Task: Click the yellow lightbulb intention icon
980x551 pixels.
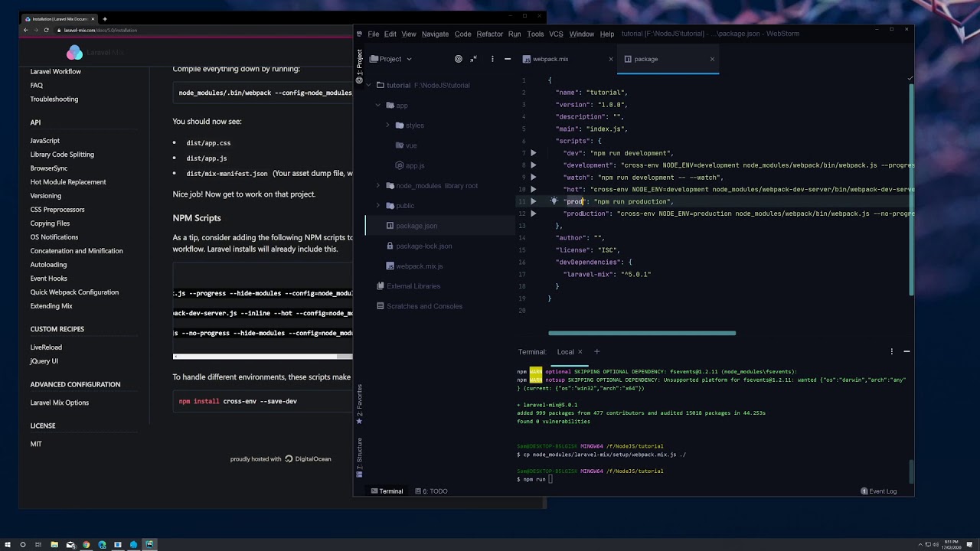Action: pyautogui.click(x=554, y=201)
